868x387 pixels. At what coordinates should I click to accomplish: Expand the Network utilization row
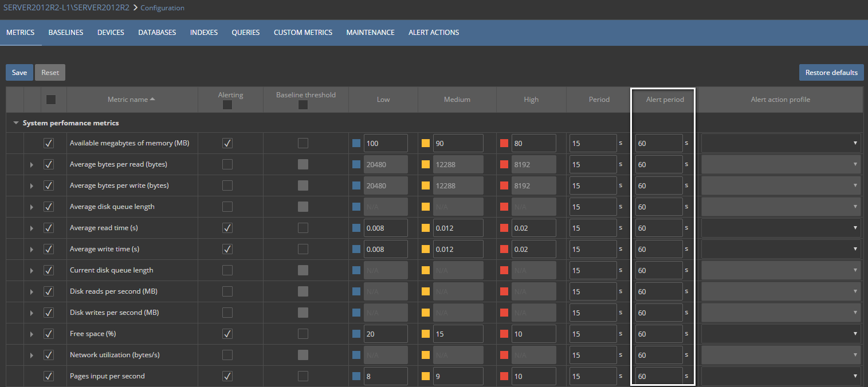(32, 356)
